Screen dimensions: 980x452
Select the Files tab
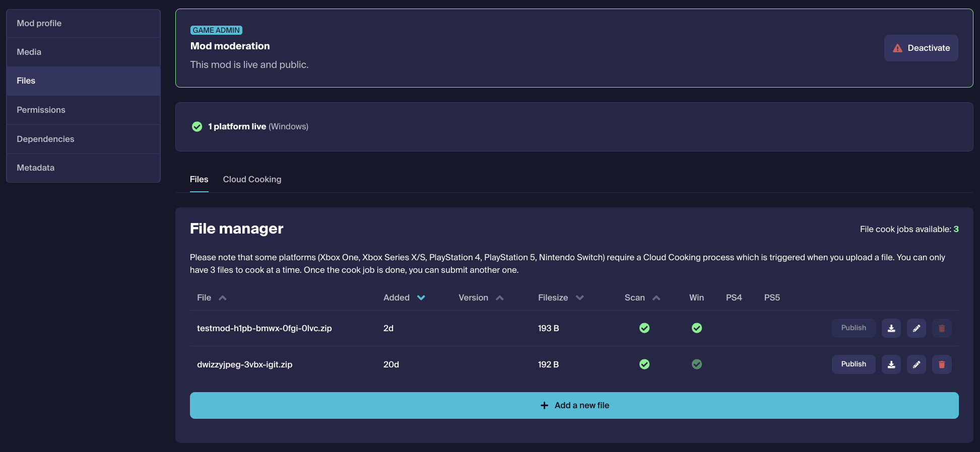coord(199,179)
